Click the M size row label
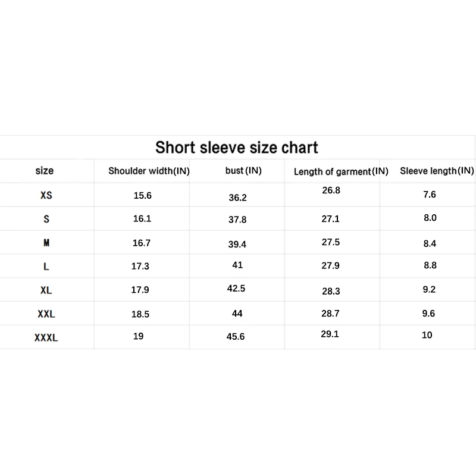 pyautogui.click(x=46, y=243)
